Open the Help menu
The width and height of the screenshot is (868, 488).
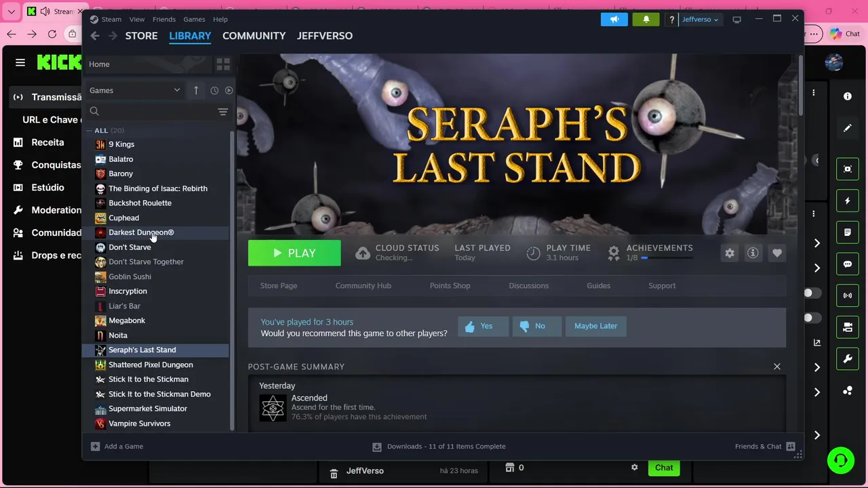pyautogui.click(x=220, y=19)
